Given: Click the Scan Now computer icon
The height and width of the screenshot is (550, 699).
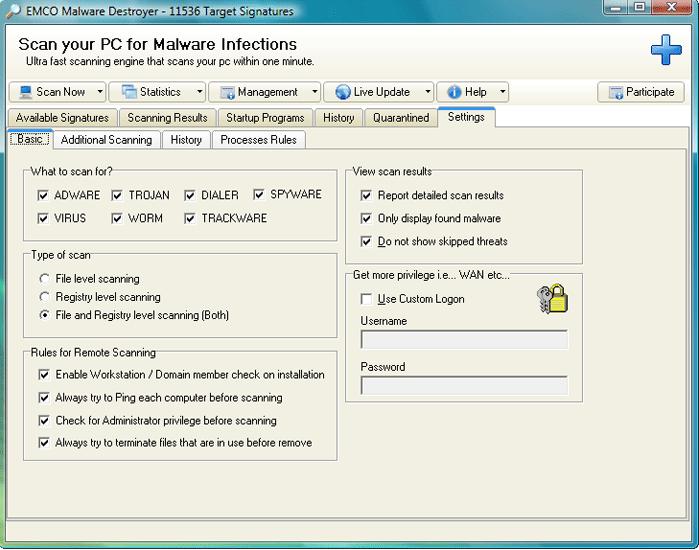Looking at the screenshot, I should click(25, 92).
